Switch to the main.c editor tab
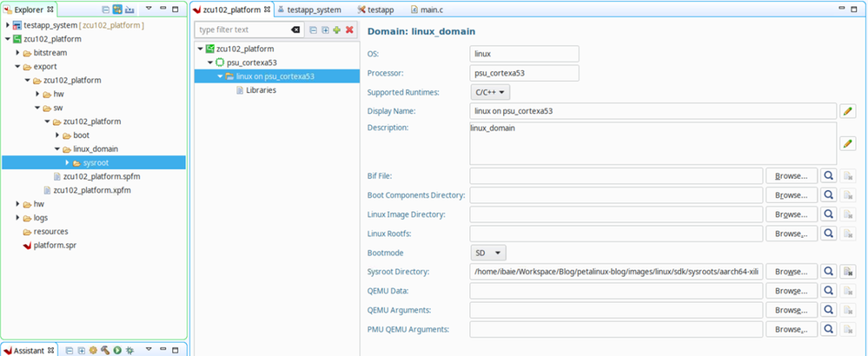 click(431, 10)
